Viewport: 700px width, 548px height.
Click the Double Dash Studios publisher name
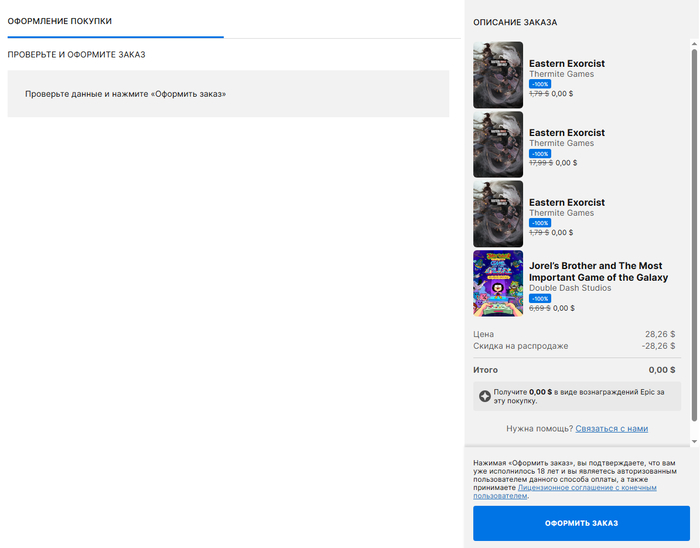(x=570, y=288)
